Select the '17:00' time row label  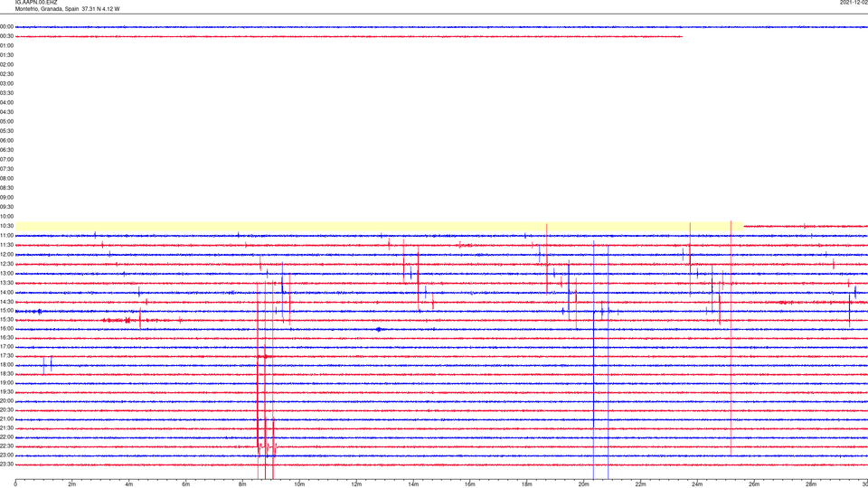pyautogui.click(x=6, y=347)
